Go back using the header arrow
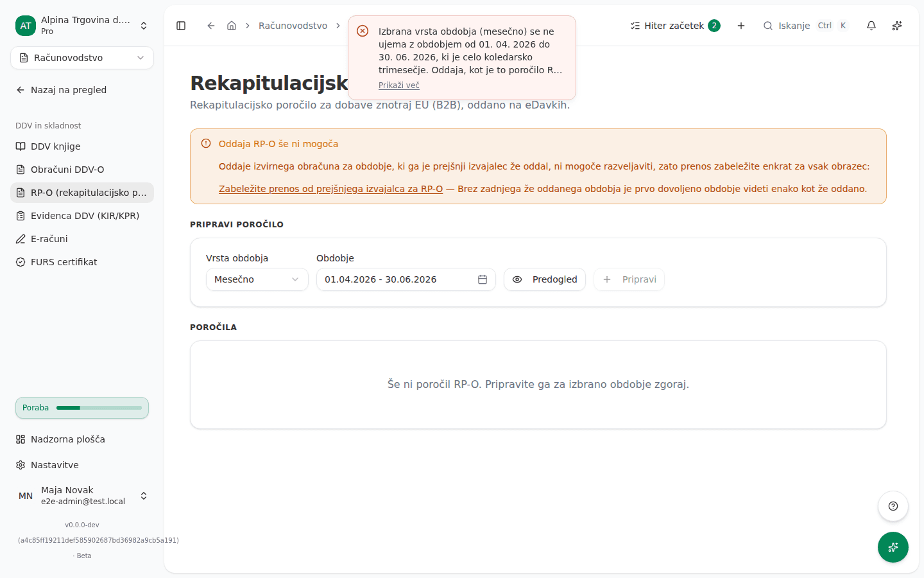The width and height of the screenshot is (924, 578). tap(211, 26)
